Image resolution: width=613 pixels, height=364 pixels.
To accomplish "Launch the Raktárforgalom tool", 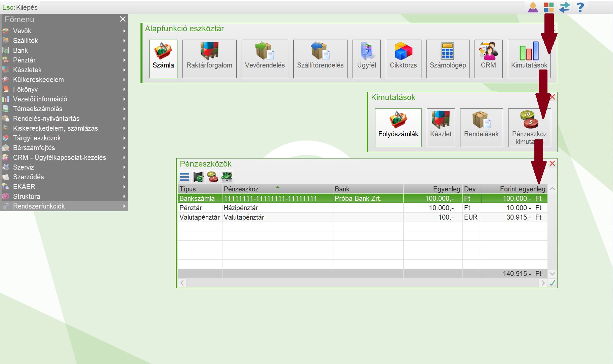I will coord(209,59).
